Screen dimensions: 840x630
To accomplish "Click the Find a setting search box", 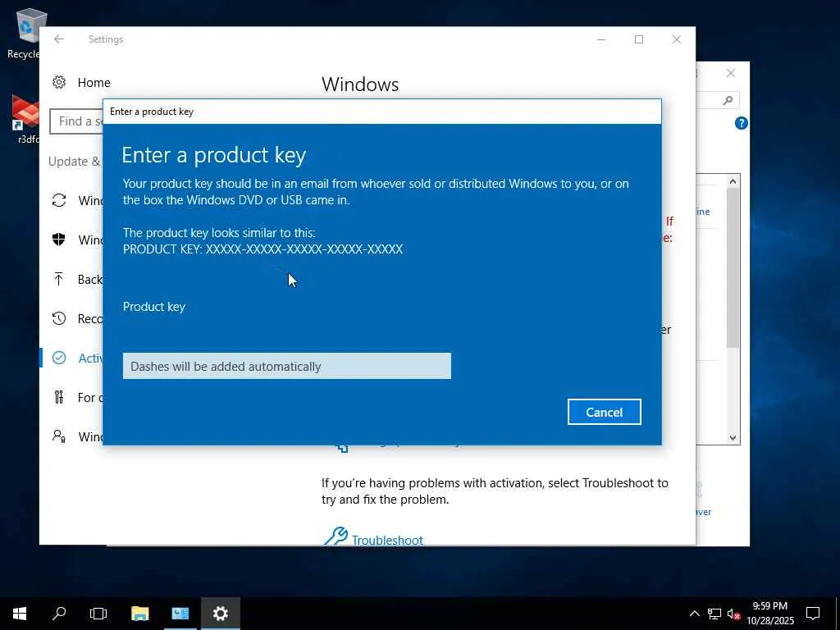I will (76, 121).
